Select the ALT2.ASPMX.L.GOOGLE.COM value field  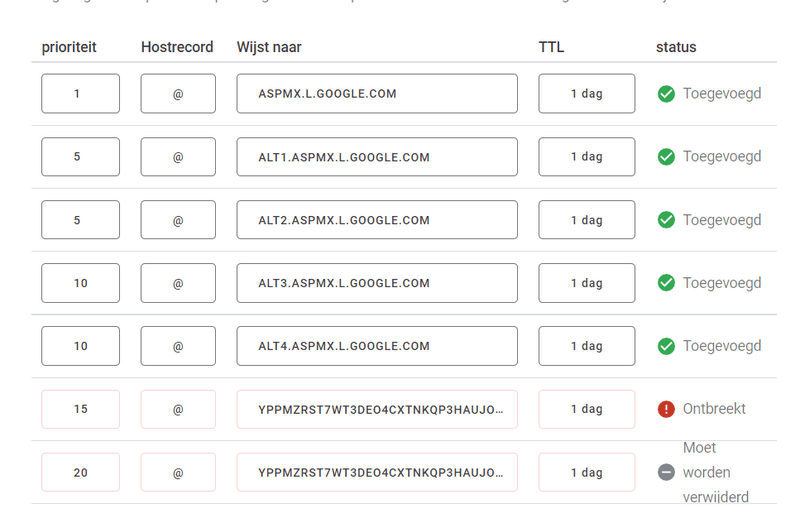pyautogui.click(x=377, y=220)
